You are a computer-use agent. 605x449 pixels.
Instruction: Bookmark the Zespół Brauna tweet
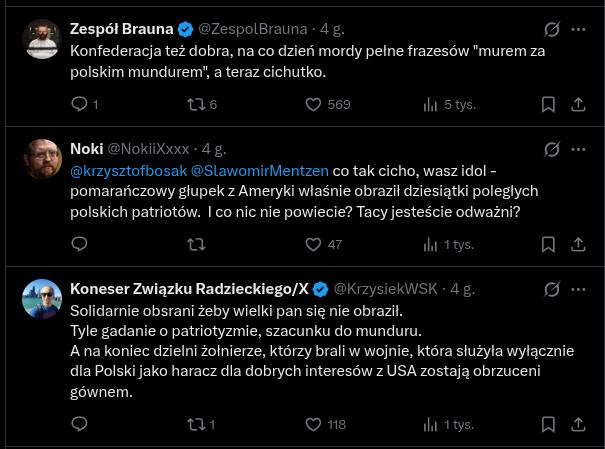pos(548,104)
